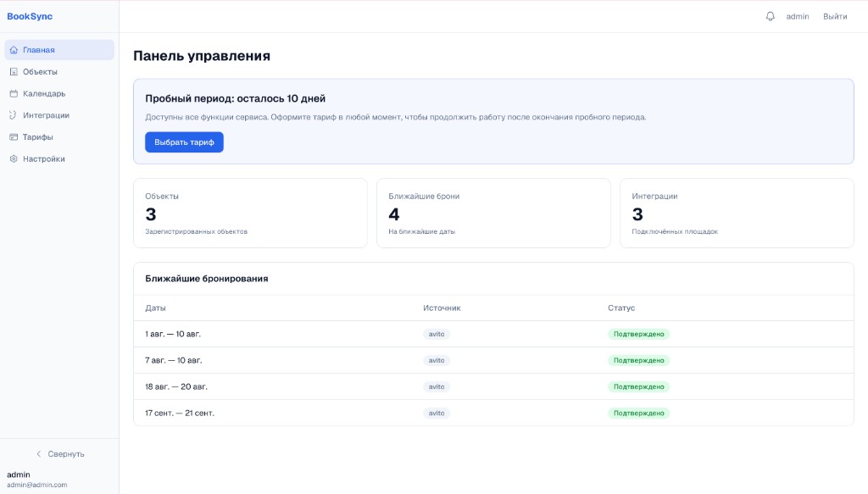Click admin@admin.com in the sidebar footer
The height and width of the screenshot is (494, 868).
[x=37, y=485]
